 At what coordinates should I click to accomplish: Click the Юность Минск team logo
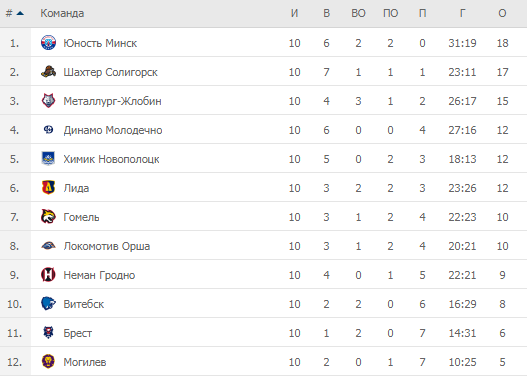pos(48,43)
